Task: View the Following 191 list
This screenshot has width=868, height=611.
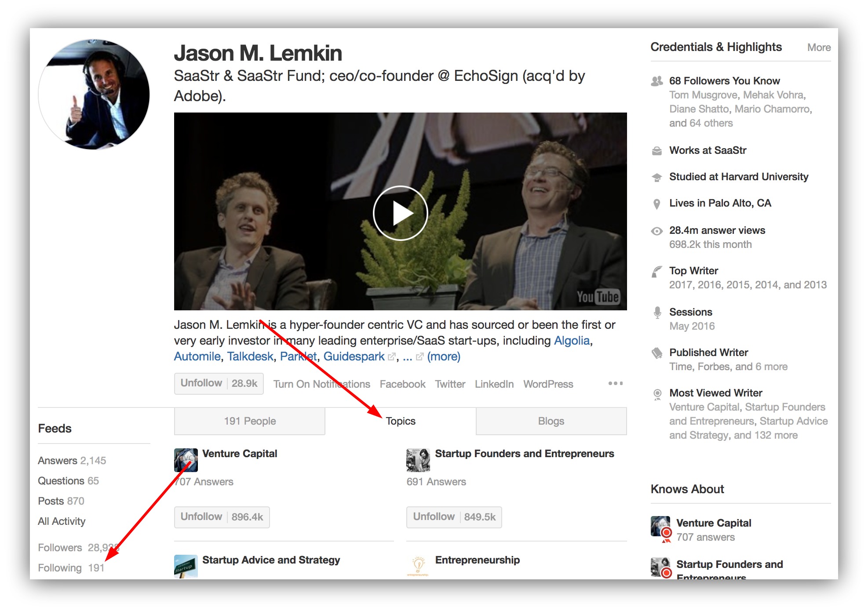Action: point(71,568)
